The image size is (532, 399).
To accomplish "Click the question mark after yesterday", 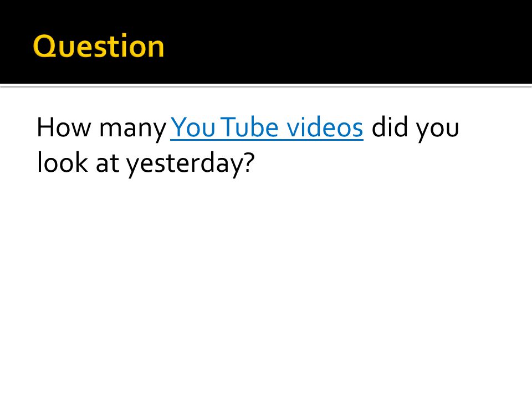I will [x=249, y=162].
